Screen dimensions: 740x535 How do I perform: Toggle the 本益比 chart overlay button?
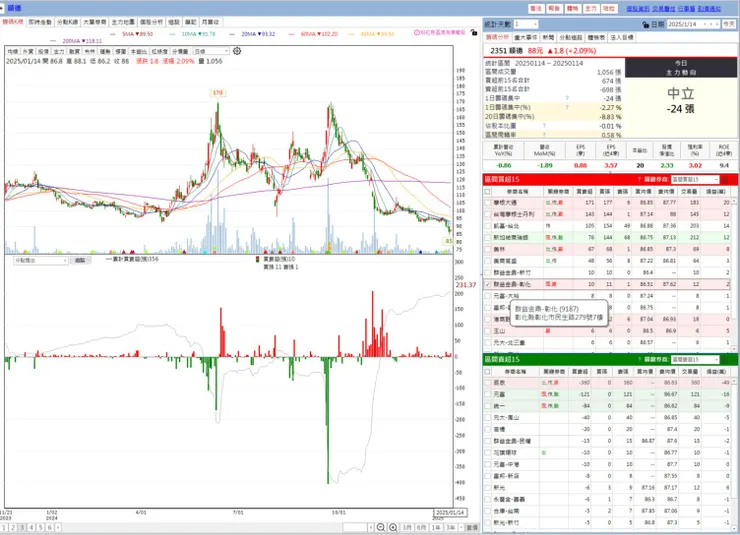click(139, 51)
